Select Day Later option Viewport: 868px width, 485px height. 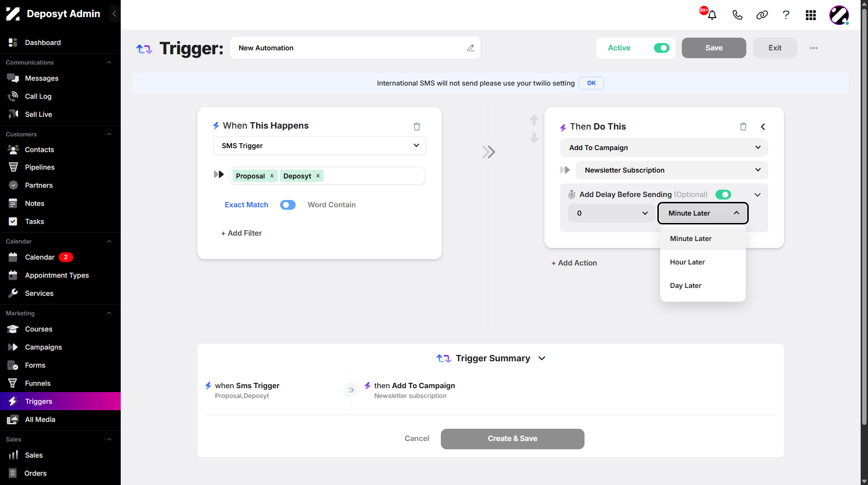(x=703, y=286)
